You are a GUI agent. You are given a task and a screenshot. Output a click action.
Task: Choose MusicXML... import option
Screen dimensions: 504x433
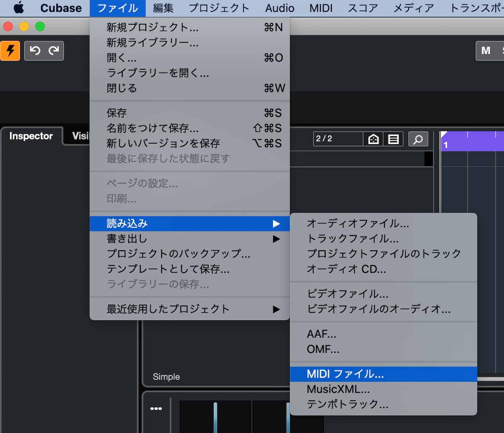click(383, 389)
